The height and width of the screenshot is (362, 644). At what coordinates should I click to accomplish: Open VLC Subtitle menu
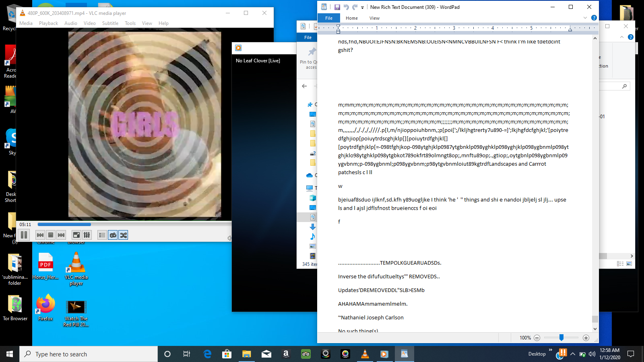110,23
